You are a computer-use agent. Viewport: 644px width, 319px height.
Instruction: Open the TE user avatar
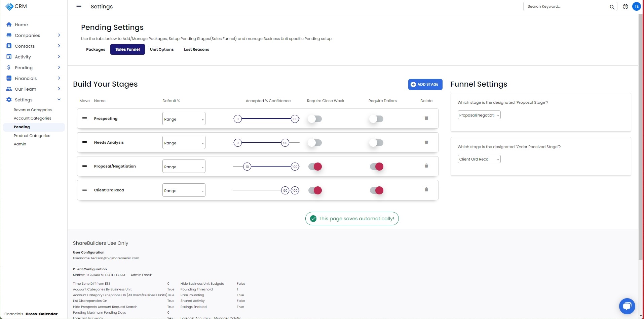pyautogui.click(x=637, y=6)
